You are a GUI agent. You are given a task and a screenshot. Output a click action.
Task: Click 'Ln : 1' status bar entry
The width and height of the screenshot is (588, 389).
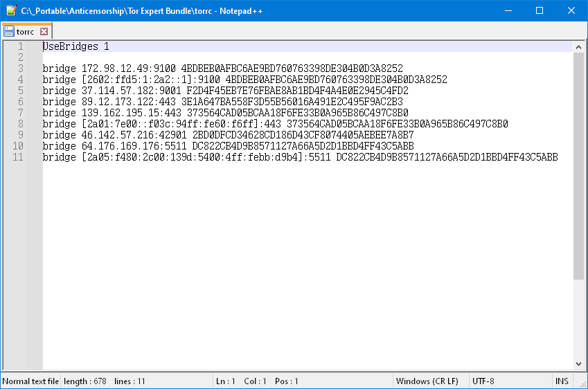225,381
